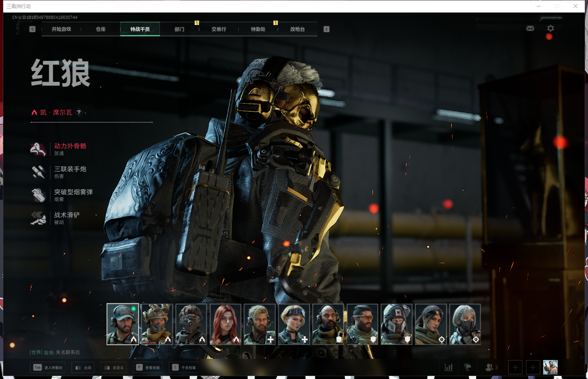Viewport: 588px width, 379px height.
Task: Select the 特战干员 tab
Action: [x=140, y=29]
